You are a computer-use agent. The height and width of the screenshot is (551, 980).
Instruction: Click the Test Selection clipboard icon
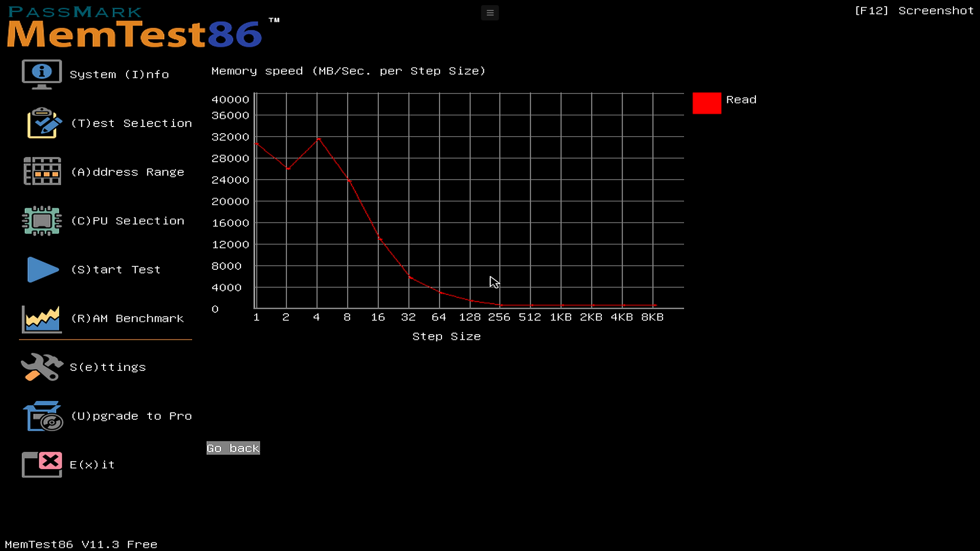pyautogui.click(x=44, y=123)
